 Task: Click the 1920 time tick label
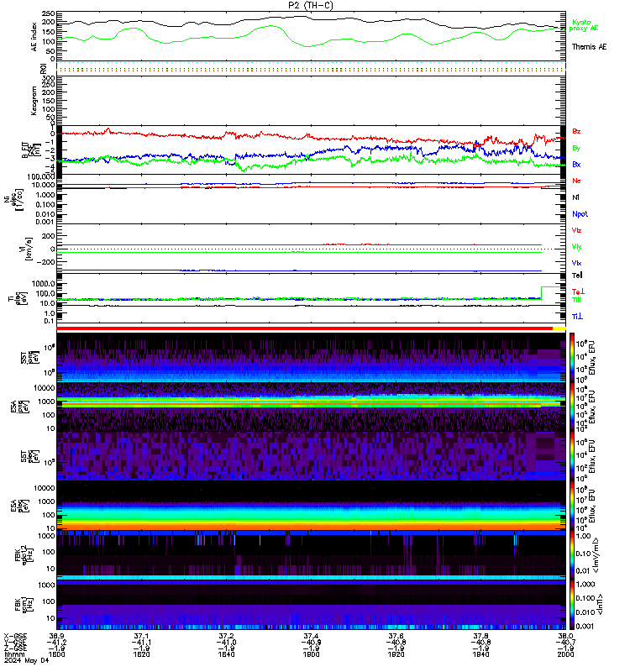pos(396,654)
